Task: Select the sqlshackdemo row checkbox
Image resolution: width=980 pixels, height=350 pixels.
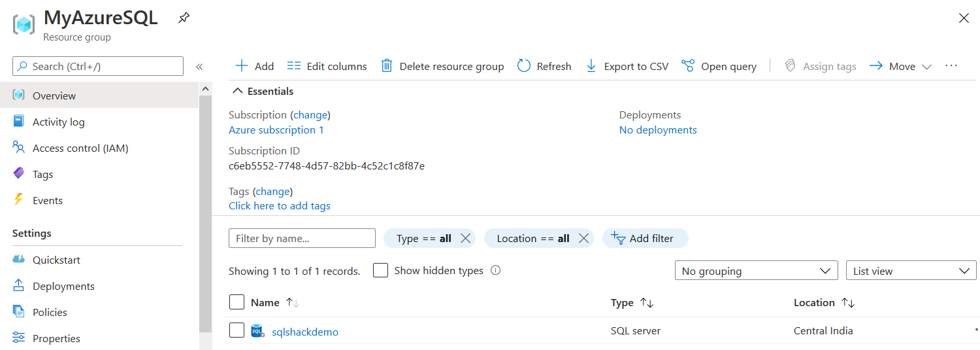Action: pos(237,331)
